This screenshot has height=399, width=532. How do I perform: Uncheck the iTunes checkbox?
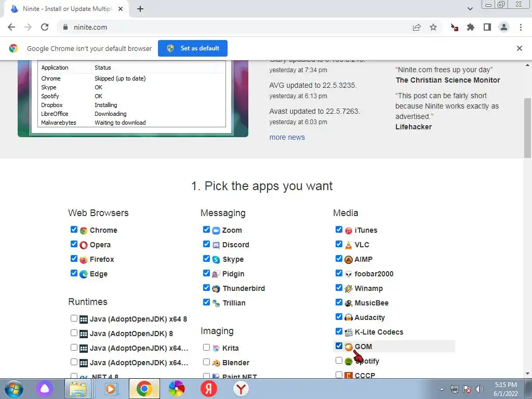pos(339,230)
